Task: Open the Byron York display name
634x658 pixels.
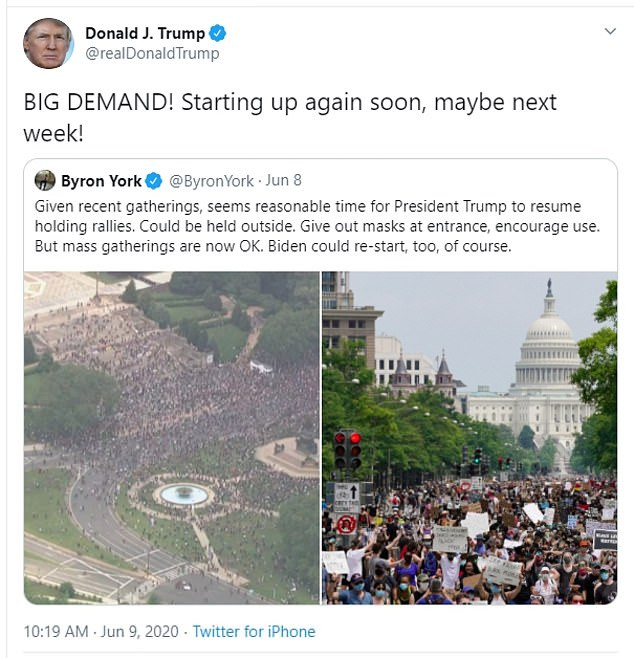Action: [x=101, y=181]
